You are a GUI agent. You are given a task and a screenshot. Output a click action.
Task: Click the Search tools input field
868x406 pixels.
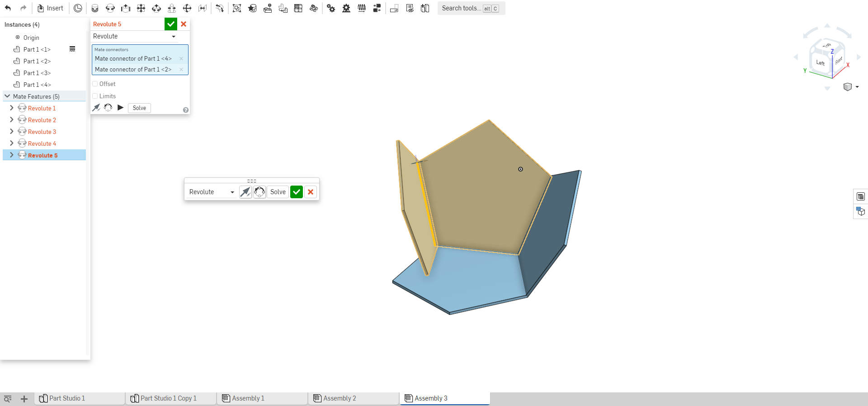[471, 8]
